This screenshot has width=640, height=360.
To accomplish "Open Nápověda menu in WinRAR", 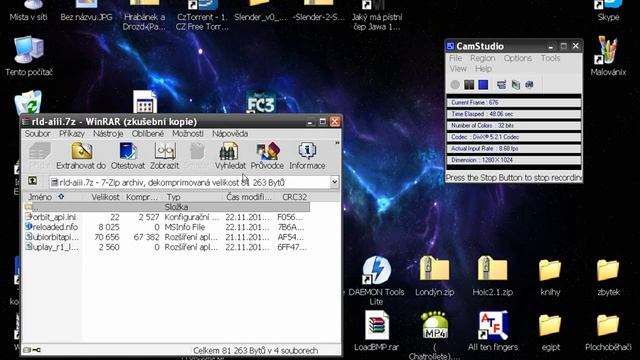I will click(230, 133).
